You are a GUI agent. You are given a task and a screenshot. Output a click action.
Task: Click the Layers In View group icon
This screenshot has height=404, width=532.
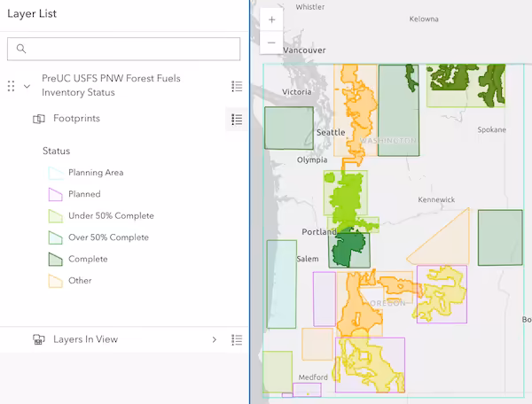[x=39, y=339]
